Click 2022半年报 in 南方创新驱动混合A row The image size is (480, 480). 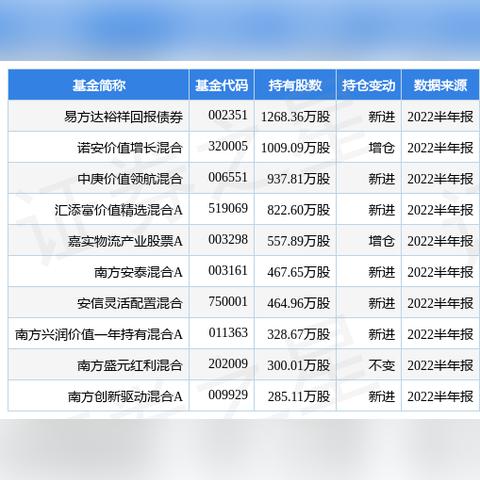(x=440, y=397)
